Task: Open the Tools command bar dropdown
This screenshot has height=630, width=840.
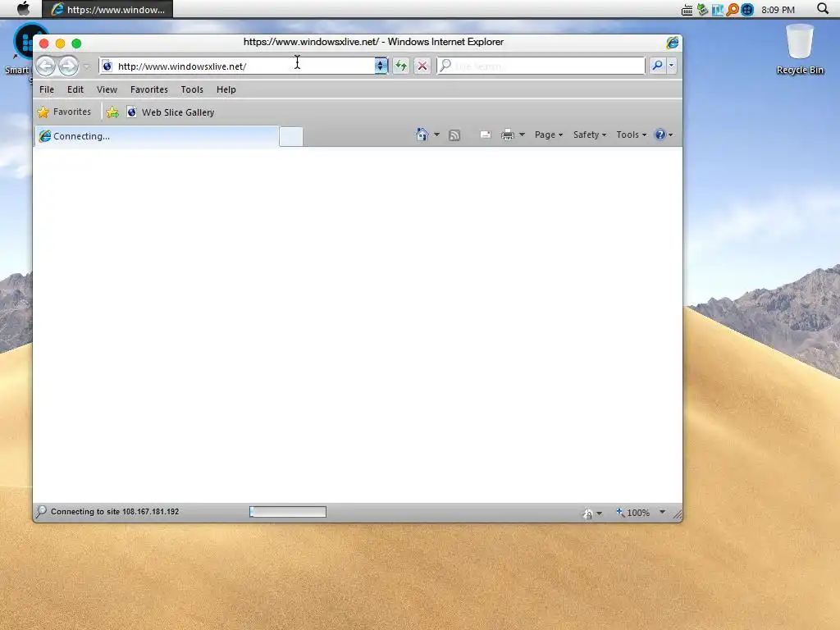Action: pyautogui.click(x=631, y=135)
